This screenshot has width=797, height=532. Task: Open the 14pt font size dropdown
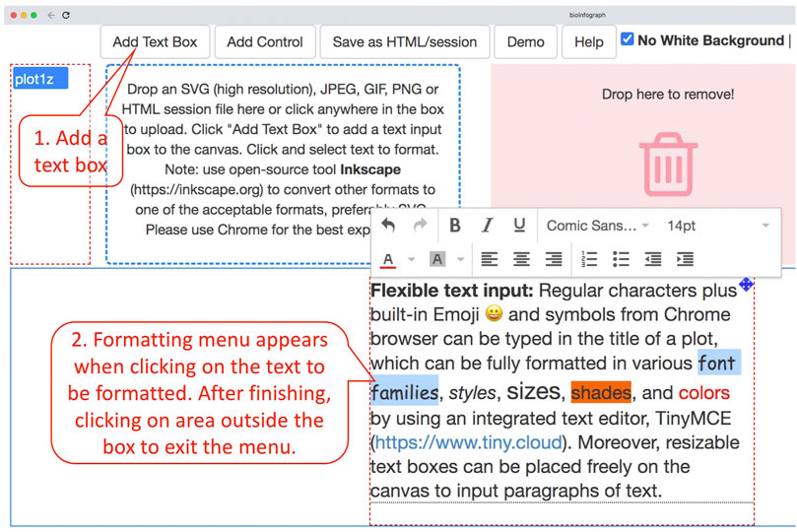click(719, 225)
